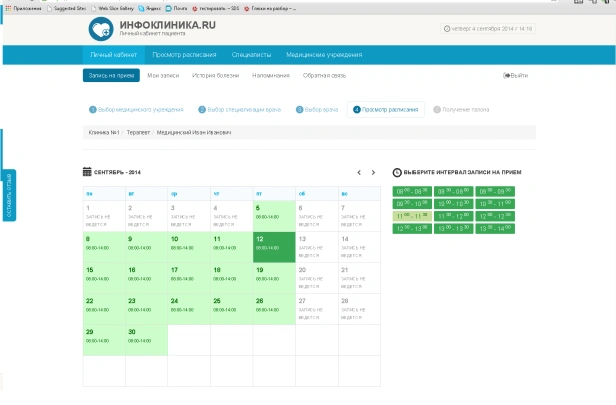Open the Личный кабинет tab
This screenshot has height=405, width=616.
112,55
